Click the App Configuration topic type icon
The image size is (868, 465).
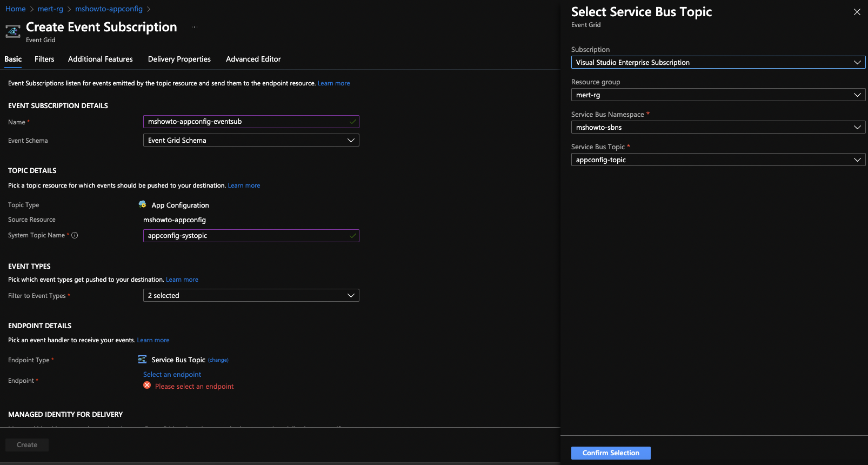(142, 204)
